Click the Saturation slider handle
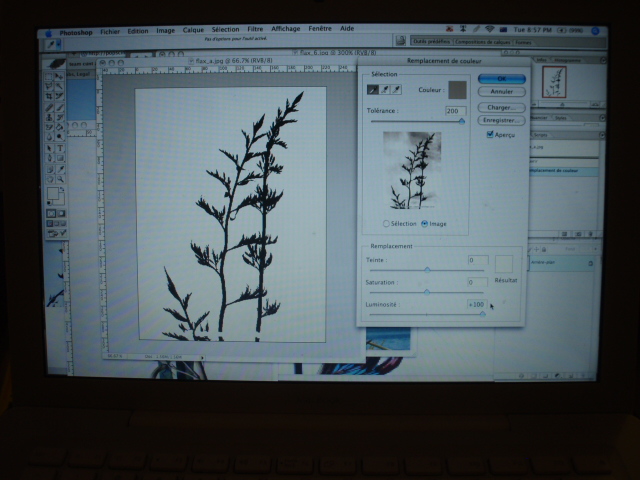This screenshot has height=480, width=640. [427, 292]
